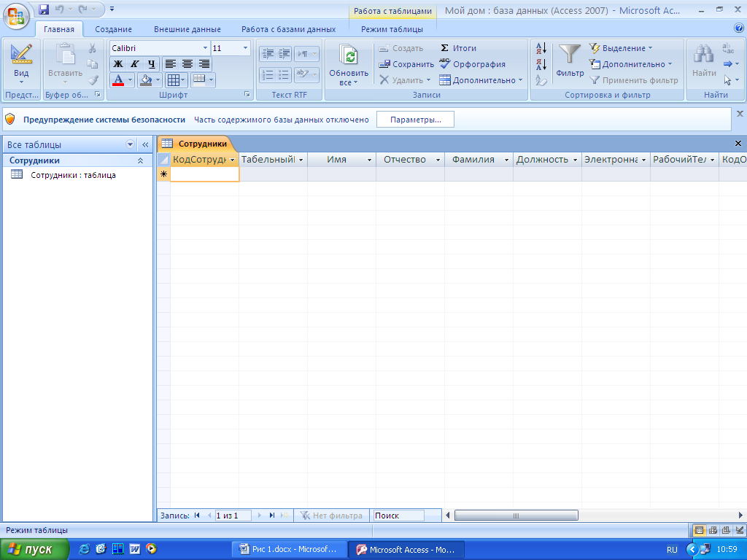Open font size 11 dropdown
The width and height of the screenshot is (747, 560).
[x=245, y=48]
